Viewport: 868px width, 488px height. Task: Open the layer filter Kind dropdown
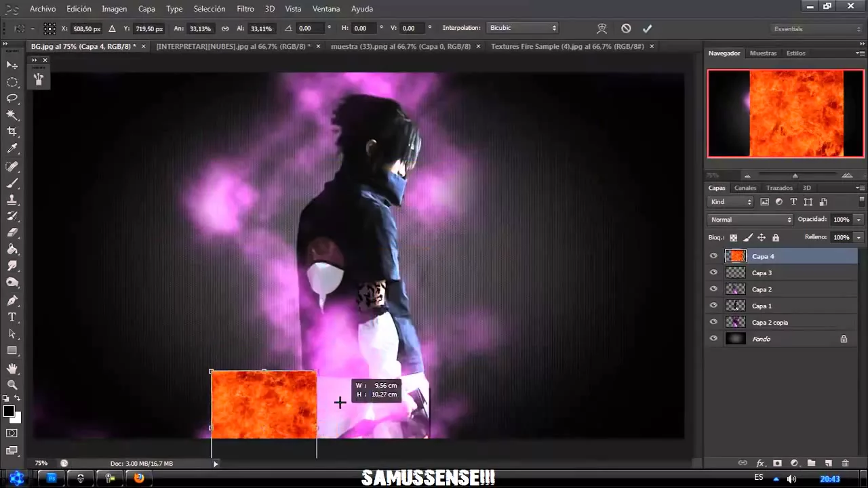click(x=731, y=202)
